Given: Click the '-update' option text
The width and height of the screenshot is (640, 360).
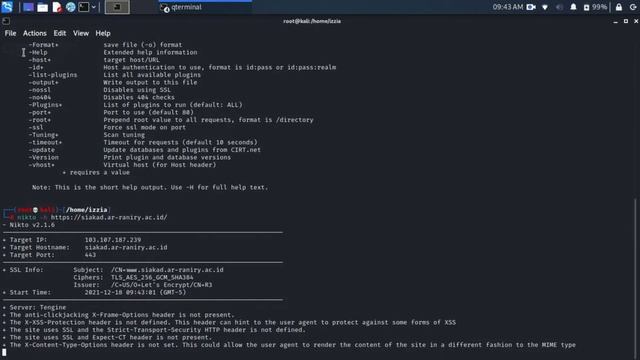Looking at the screenshot, I should (x=41, y=150).
